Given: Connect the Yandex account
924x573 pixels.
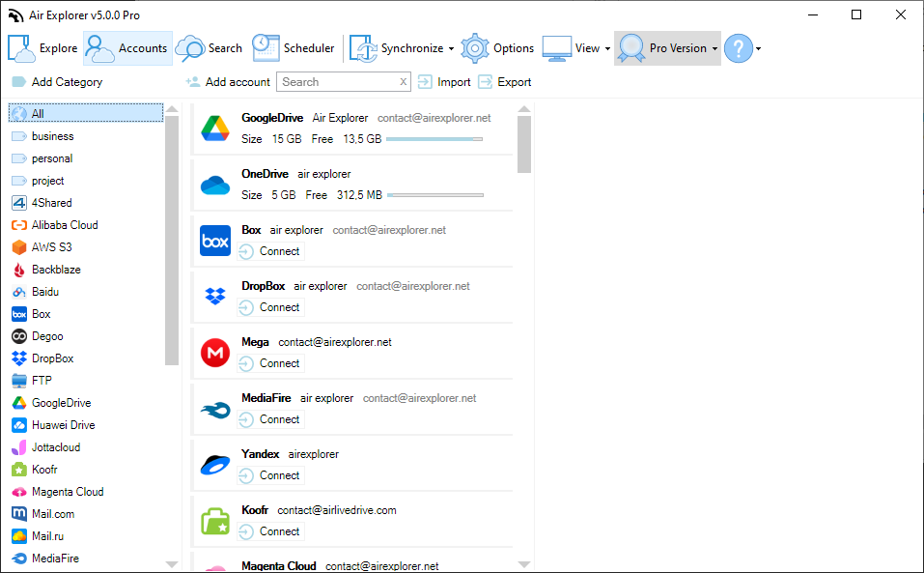Looking at the screenshot, I should 271,475.
